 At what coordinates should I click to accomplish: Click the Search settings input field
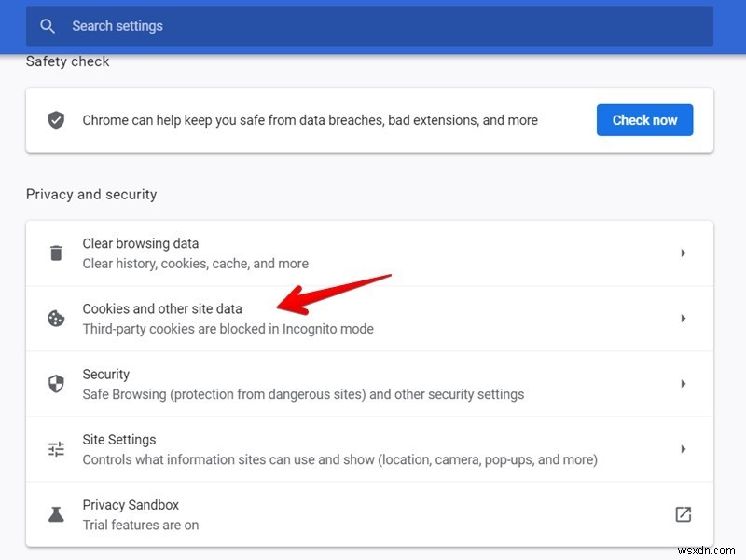point(280,26)
